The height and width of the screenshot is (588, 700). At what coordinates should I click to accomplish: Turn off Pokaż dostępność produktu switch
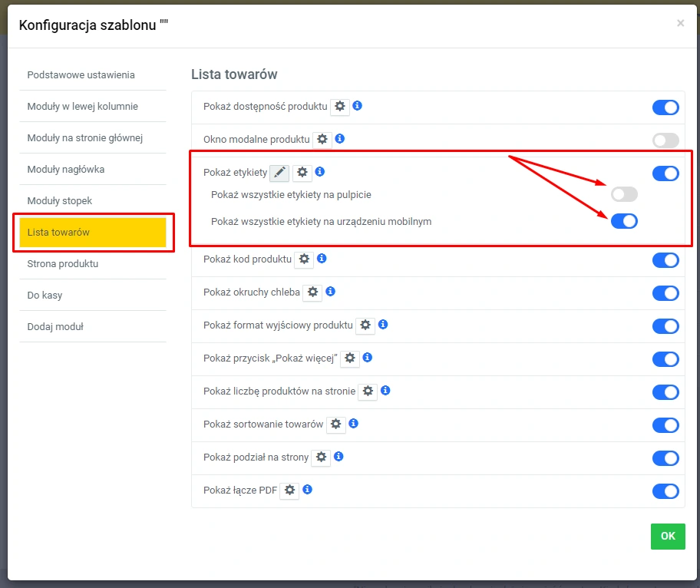(x=665, y=107)
